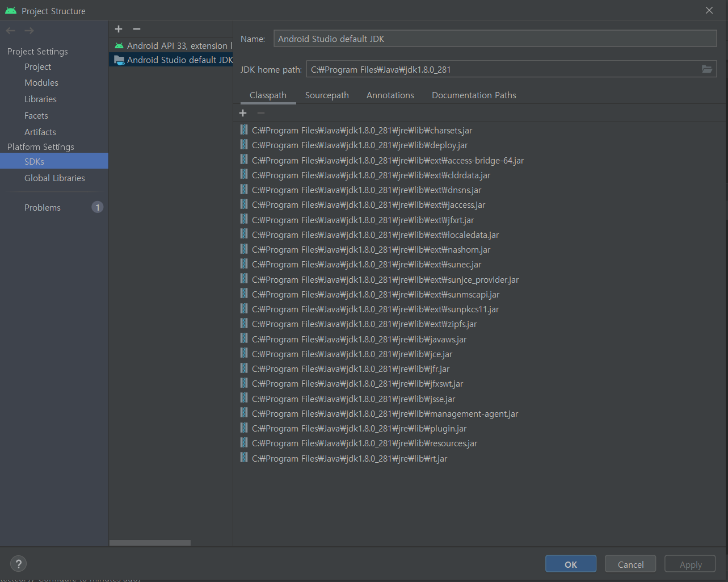This screenshot has width=728, height=582.
Task: Browse for the JDK home path folder
Action: click(707, 69)
